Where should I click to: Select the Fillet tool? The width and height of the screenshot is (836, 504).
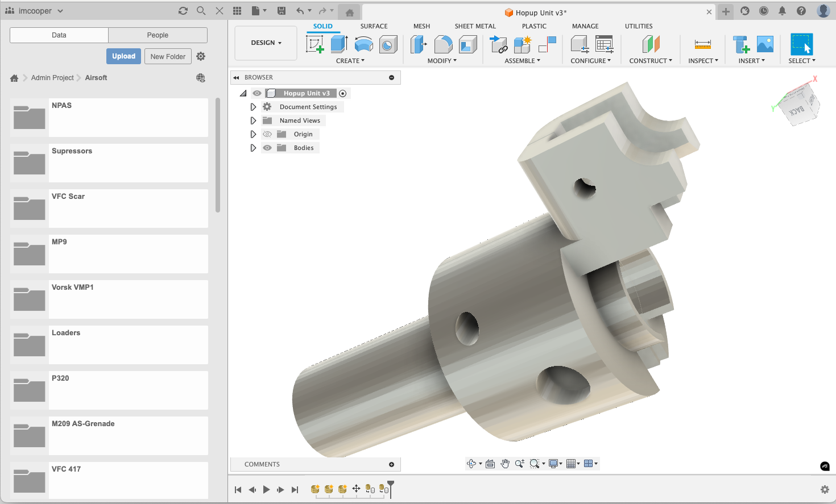pos(443,44)
